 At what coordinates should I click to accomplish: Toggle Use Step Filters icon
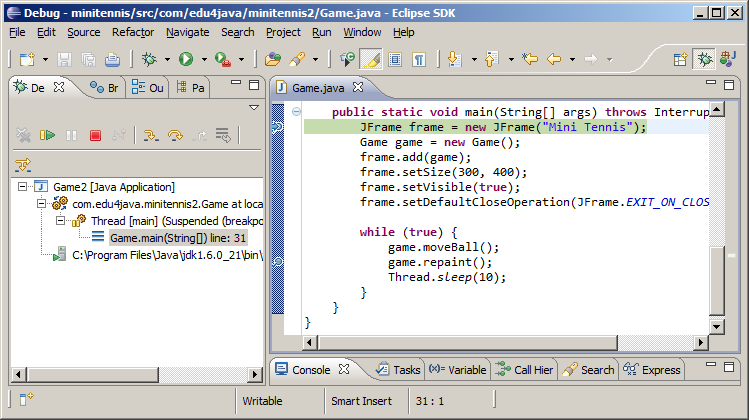pyautogui.click(x=23, y=165)
